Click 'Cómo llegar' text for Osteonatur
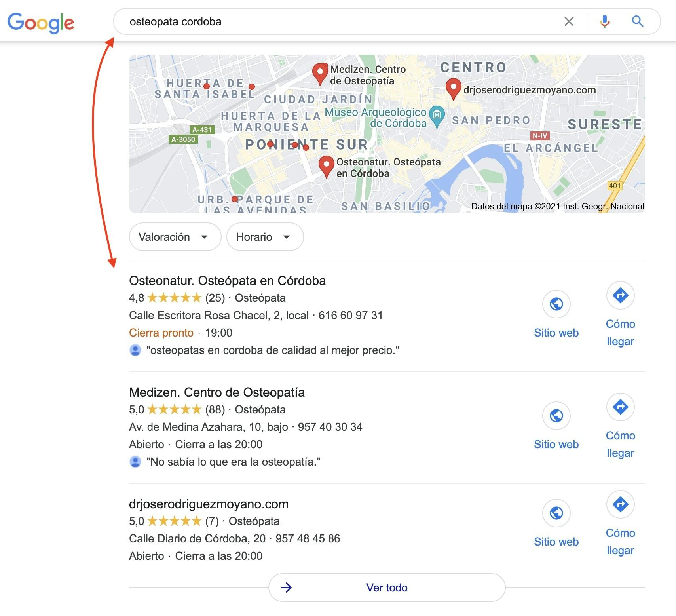 620,333
